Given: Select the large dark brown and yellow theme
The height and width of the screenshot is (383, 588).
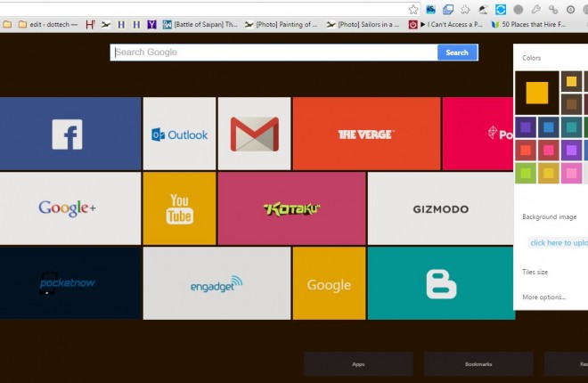Looking at the screenshot, I should [537, 93].
